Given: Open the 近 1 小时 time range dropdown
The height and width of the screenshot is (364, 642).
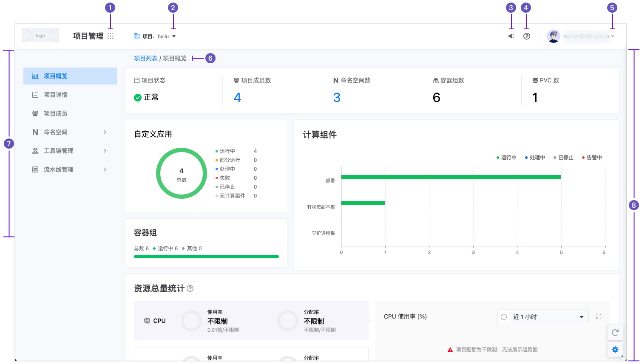Looking at the screenshot, I should [x=542, y=317].
